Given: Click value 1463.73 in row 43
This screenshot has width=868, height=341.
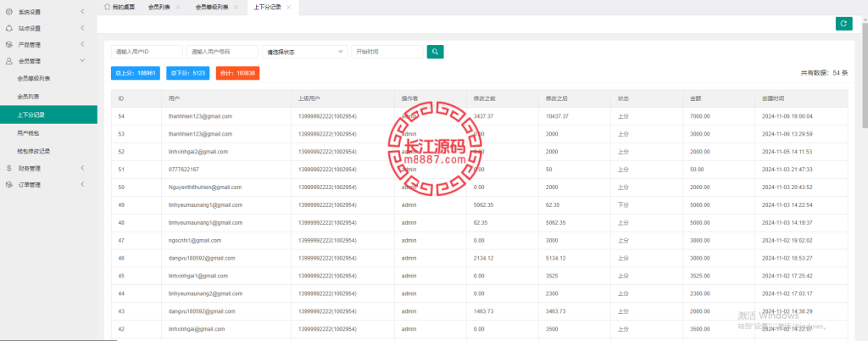Looking at the screenshot, I should [x=484, y=311].
